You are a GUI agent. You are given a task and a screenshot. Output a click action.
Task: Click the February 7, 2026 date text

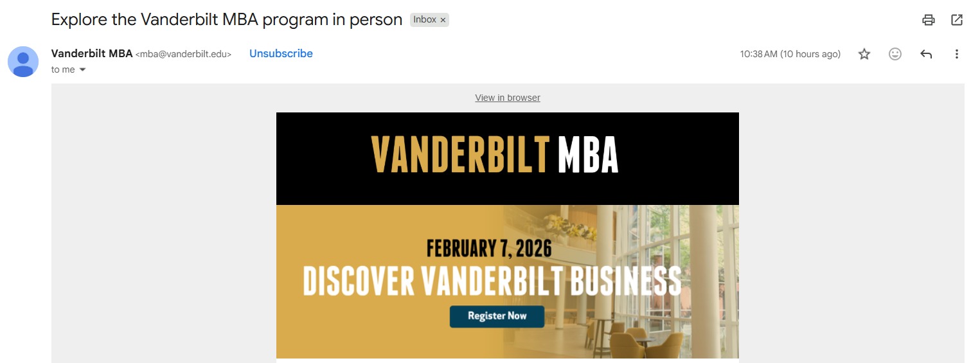489,248
